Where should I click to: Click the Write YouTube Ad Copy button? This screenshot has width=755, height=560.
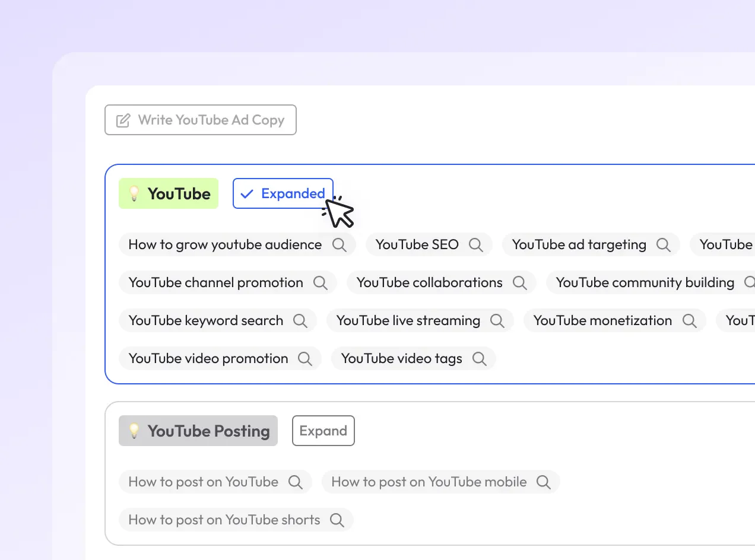[x=200, y=120]
